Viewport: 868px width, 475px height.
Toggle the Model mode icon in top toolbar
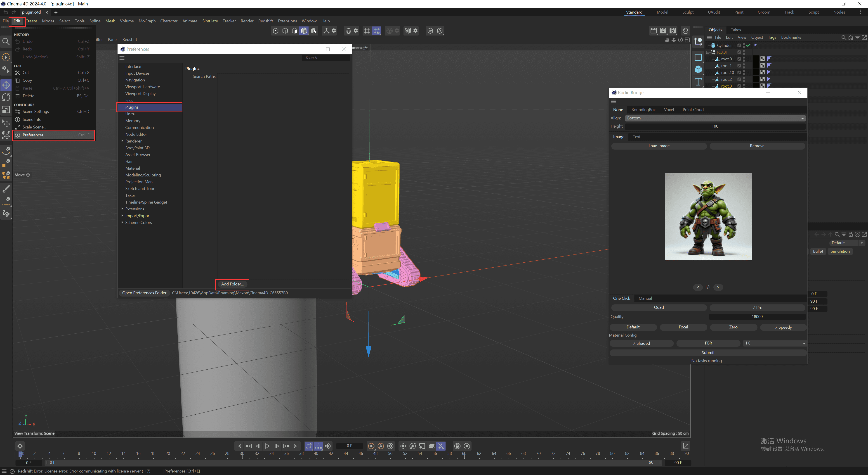click(x=304, y=31)
